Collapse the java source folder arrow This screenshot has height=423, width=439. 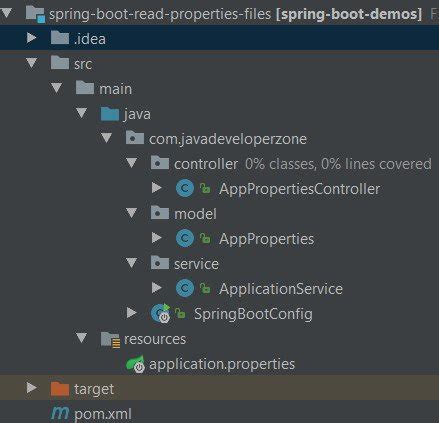[82, 113]
